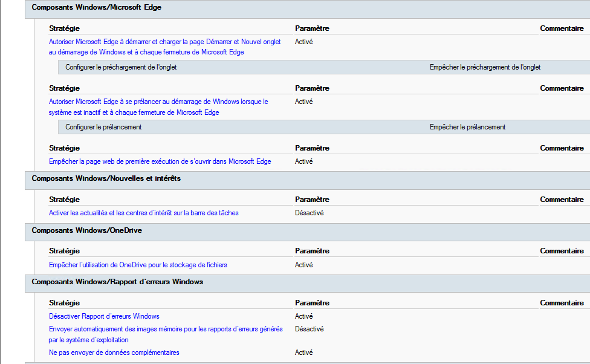
Task: Open the 'Activer les actualités et les centres d'intérêt' link
Action: [143, 213]
